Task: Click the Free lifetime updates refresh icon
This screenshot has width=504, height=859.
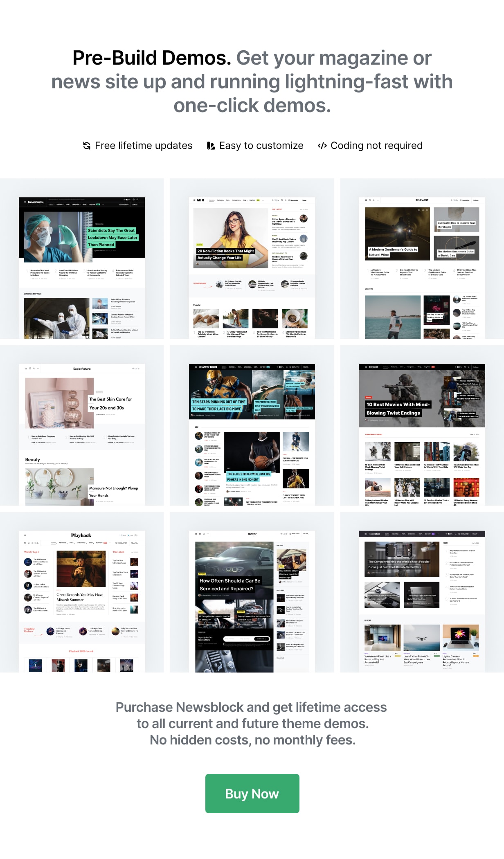Action: [x=87, y=146]
